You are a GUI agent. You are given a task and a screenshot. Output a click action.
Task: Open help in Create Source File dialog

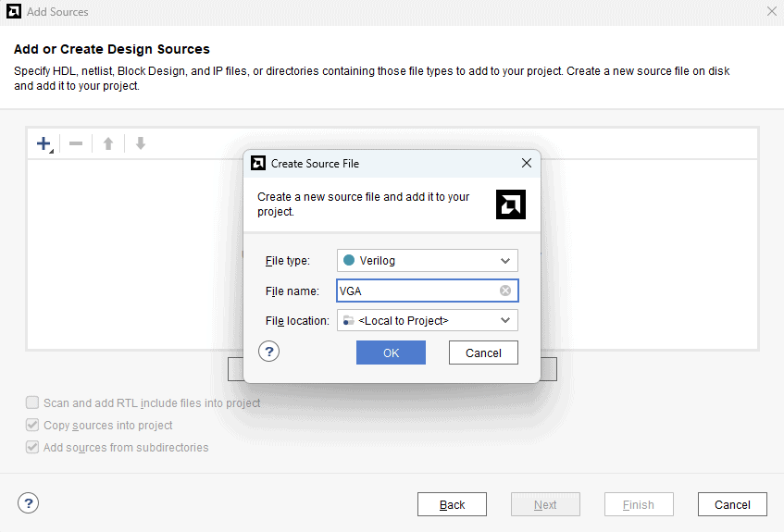pos(268,352)
